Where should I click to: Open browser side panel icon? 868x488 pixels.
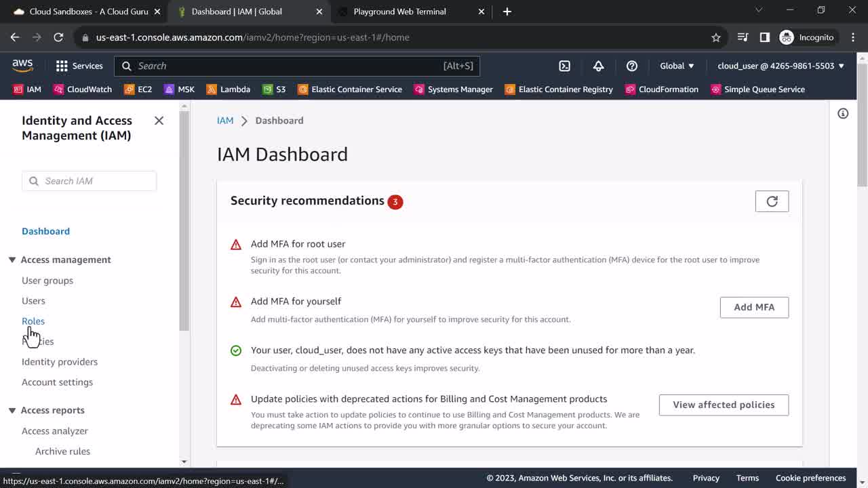click(765, 37)
